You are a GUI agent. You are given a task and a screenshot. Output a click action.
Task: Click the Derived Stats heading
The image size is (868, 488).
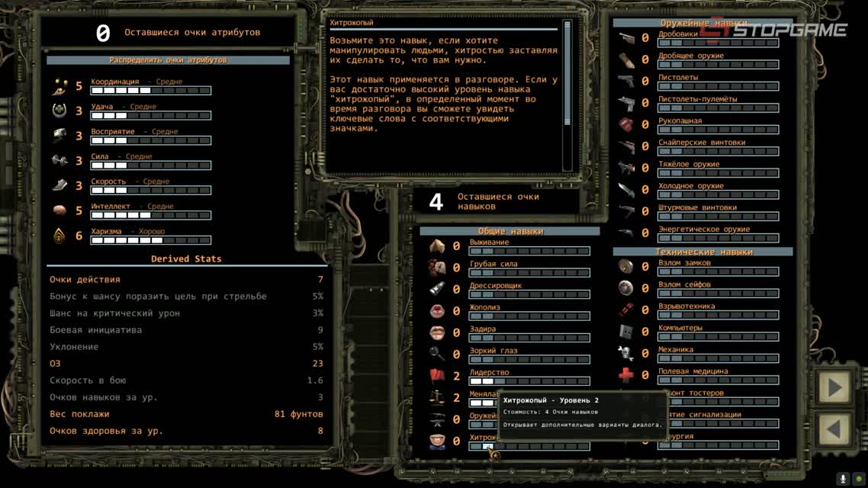point(186,258)
